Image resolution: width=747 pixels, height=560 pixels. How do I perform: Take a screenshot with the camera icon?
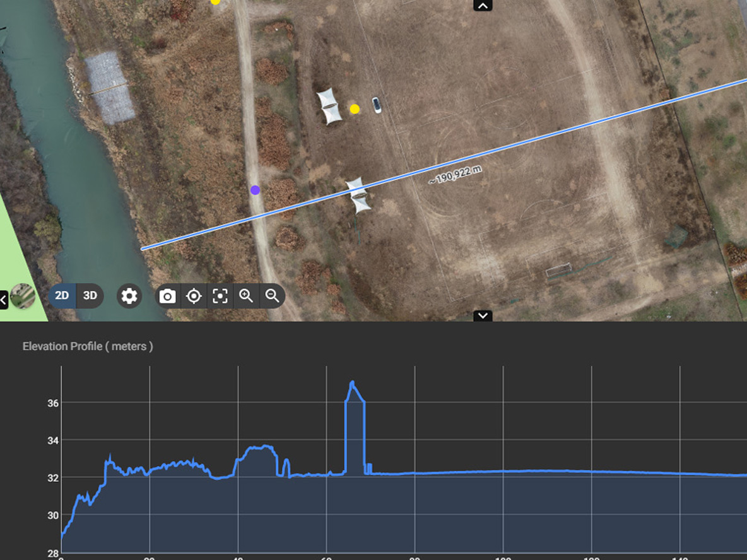coord(167,296)
